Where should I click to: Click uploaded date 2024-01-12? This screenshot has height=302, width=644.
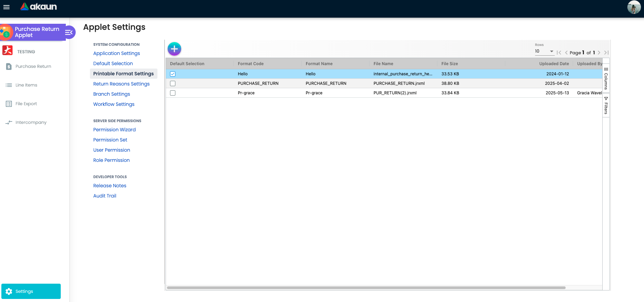(557, 74)
